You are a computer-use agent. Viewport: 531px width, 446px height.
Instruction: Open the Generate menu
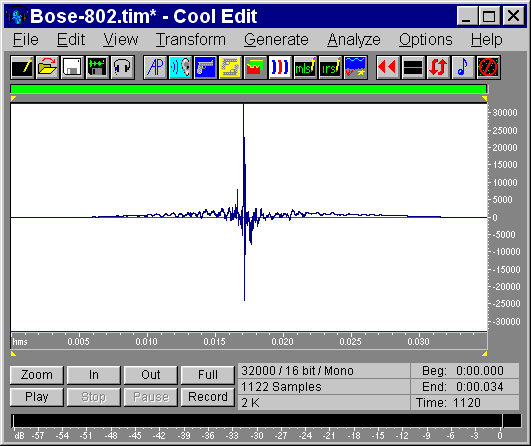tap(276, 40)
